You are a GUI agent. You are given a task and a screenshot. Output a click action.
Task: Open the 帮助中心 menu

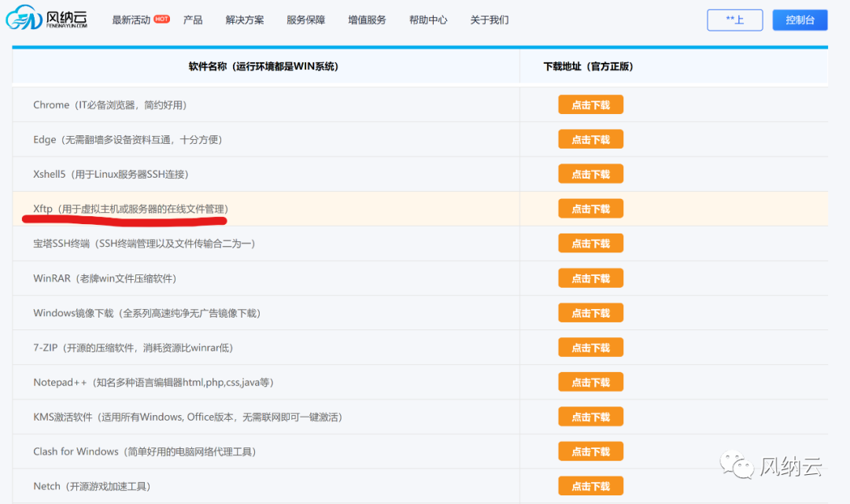pos(428,20)
